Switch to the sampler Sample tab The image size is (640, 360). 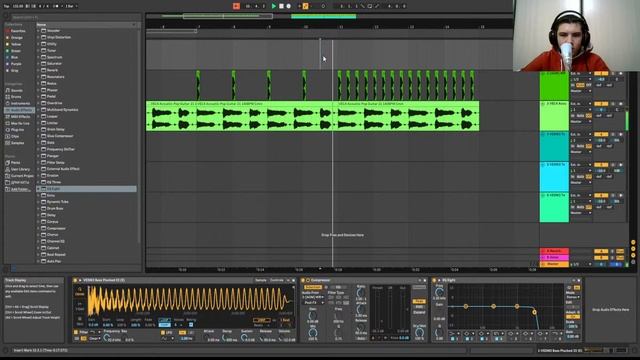pyautogui.click(x=260, y=280)
